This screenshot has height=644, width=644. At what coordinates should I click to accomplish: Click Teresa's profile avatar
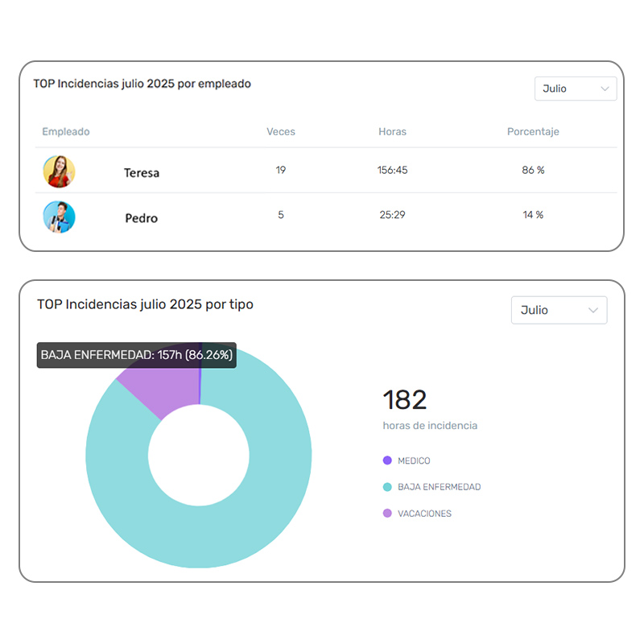pyautogui.click(x=59, y=171)
